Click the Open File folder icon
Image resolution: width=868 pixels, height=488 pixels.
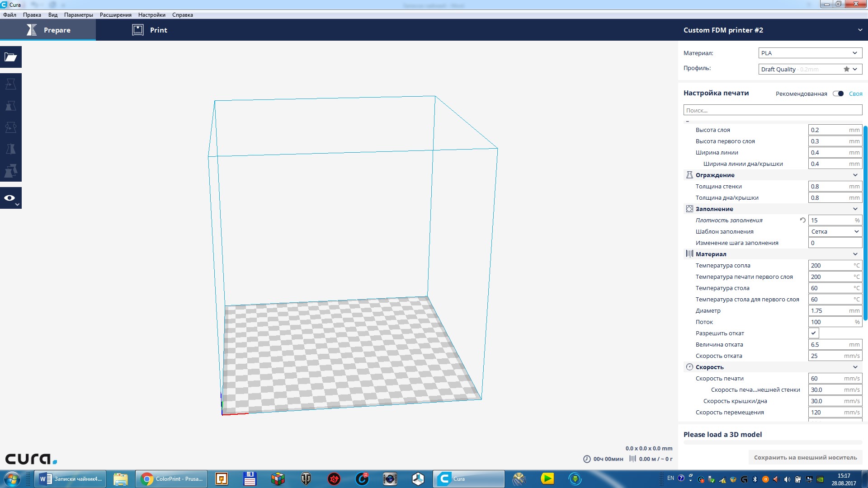coord(11,57)
